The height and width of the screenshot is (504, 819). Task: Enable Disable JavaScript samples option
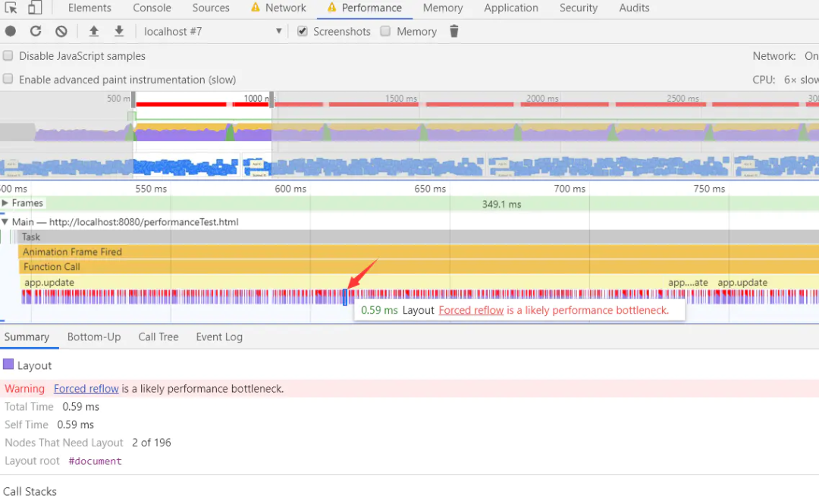point(8,55)
